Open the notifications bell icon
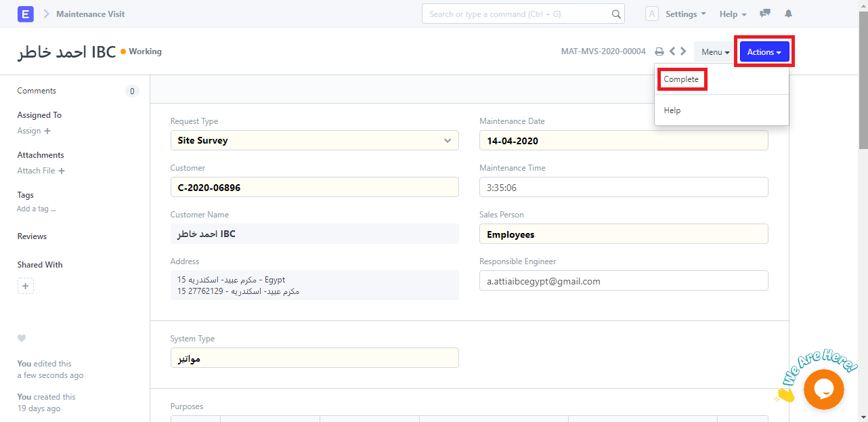This screenshot has width=868, height=422. 788,14
